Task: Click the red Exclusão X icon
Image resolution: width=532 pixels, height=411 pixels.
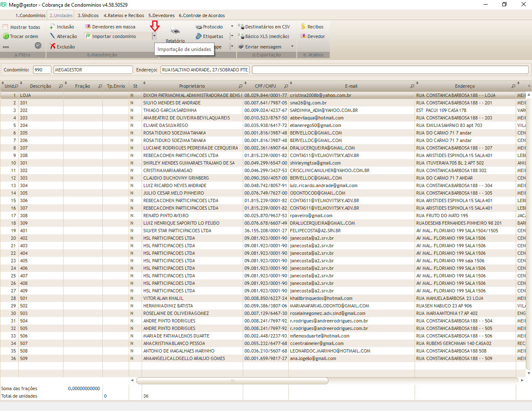Action: (53, 46)
